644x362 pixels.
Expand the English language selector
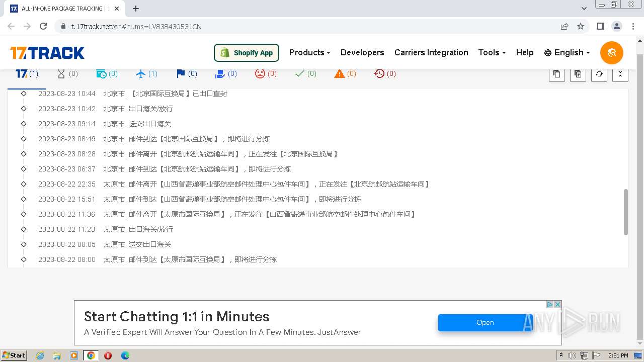point(567,52)
